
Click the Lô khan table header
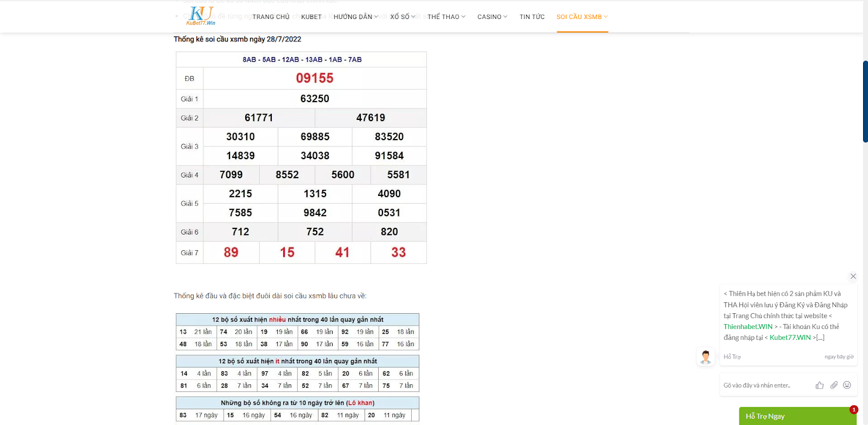pos(298,403)
